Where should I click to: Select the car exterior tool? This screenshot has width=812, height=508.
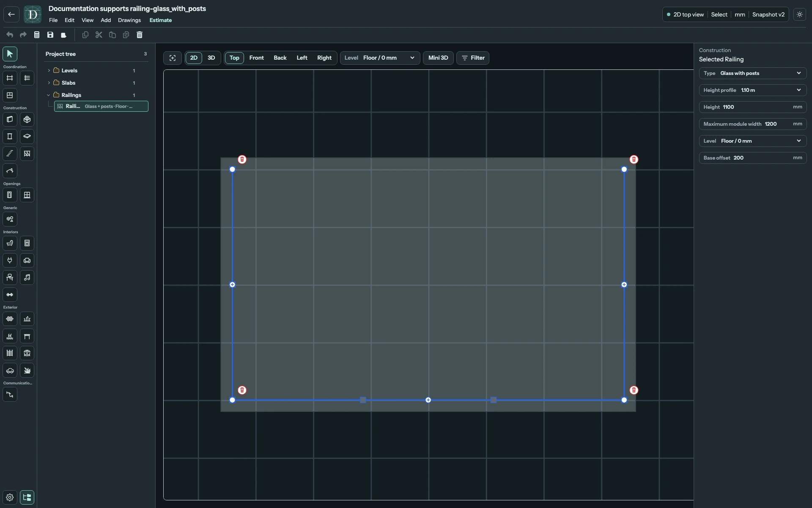pos(10,370)
